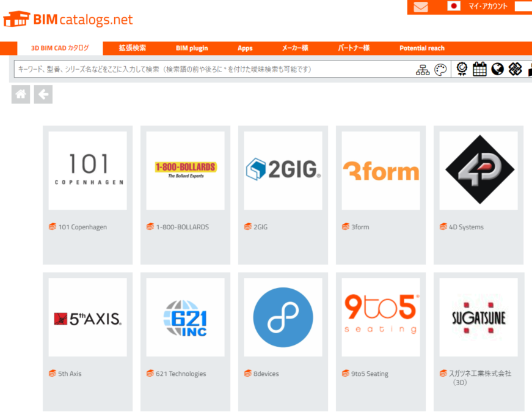Viewport: 532px width, 417px height.
Task: Click the color palette search icon
Action: (x=440, y=70)
